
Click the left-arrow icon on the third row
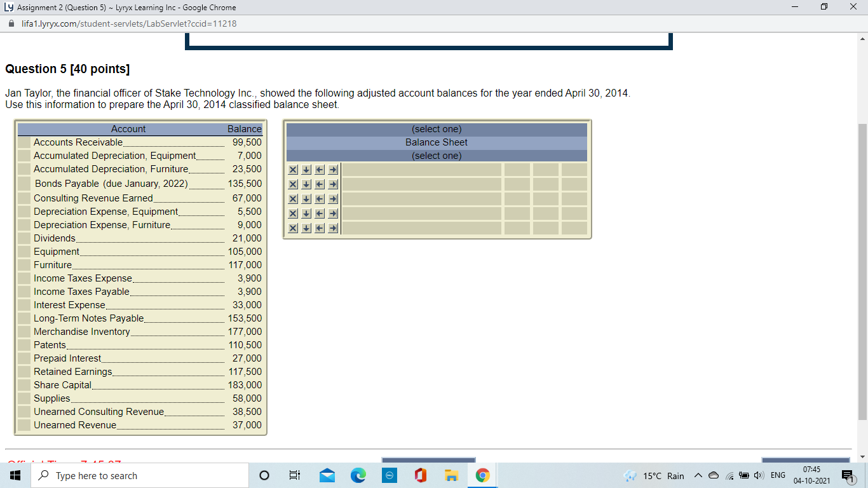pyautogui.click(x=319, y=198)
